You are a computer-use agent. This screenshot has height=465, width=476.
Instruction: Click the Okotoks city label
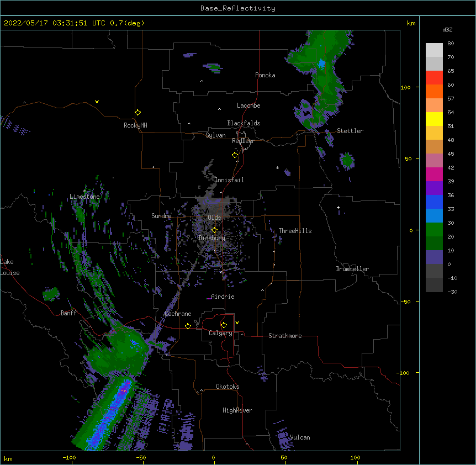pyautogui.click(x=228, y=387)
